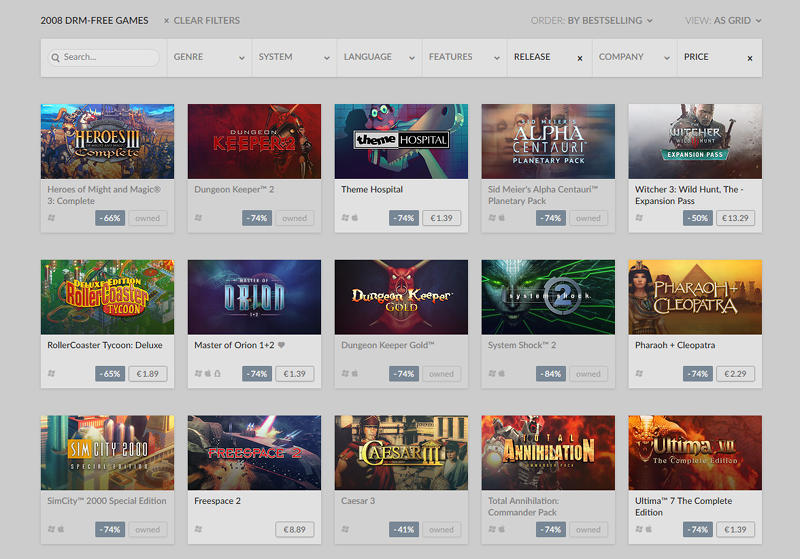The height and width of the screenshot is (559, 800).
Task: Click the Linux icon under Master of Orion 1+2
Action: pyautogui.click(x=218, y=374)
